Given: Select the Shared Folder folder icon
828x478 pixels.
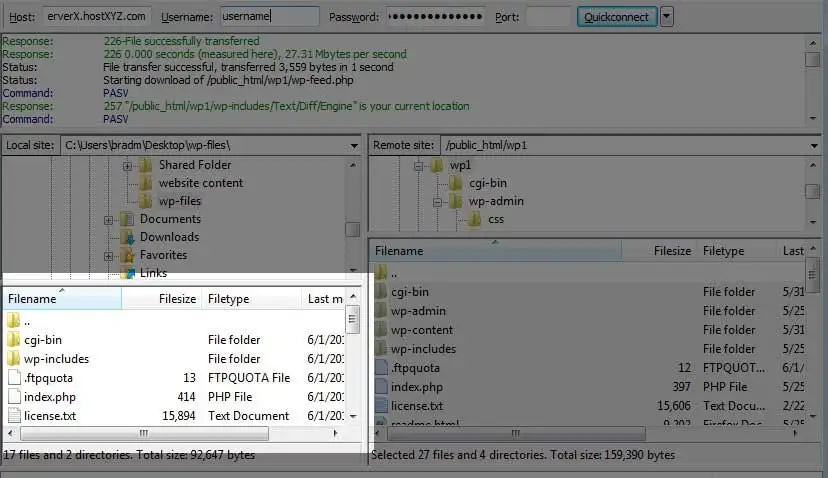Looking at the screenshot, I should 146,165.
